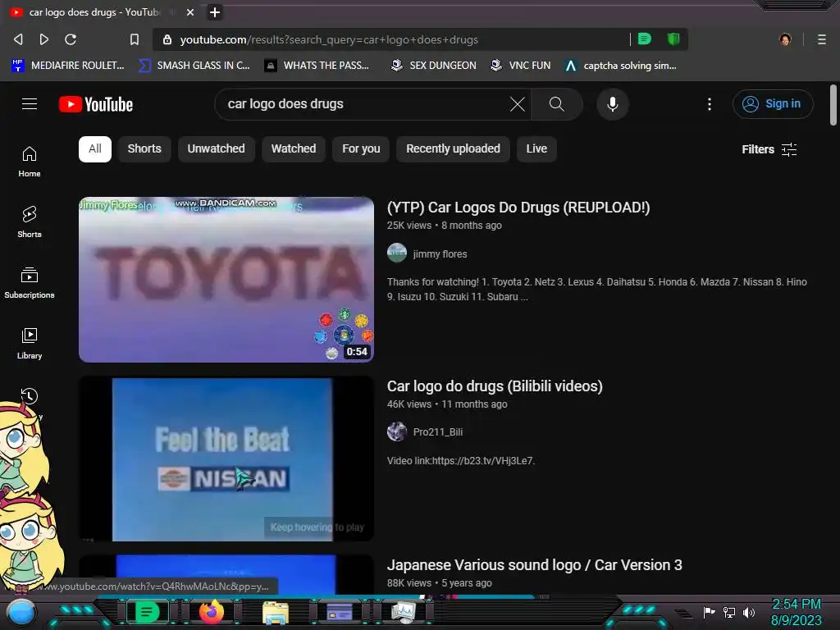Open Subscriptions in the sidebar
This screenshot has width=840, height=630.
(x=30, y=283)
